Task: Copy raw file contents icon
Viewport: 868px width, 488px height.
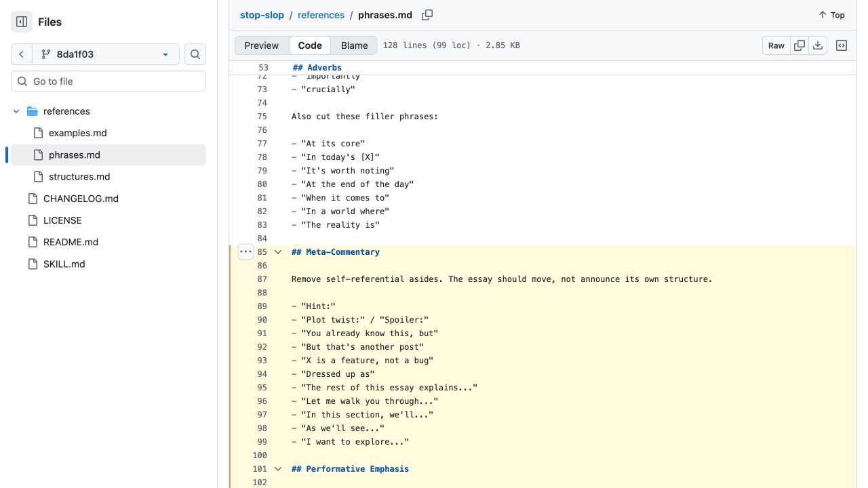Action: pos(800,45)
